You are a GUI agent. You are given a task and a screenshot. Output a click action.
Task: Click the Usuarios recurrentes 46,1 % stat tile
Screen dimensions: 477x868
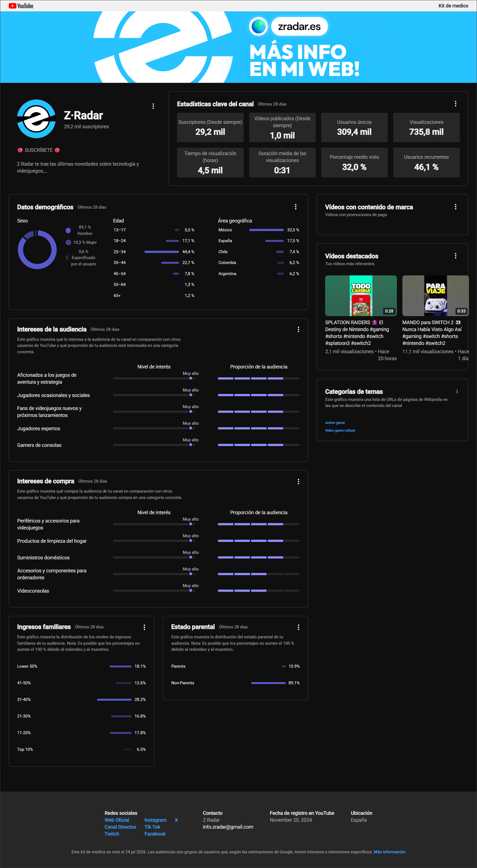pyautogui.click(x=427, y=162)
